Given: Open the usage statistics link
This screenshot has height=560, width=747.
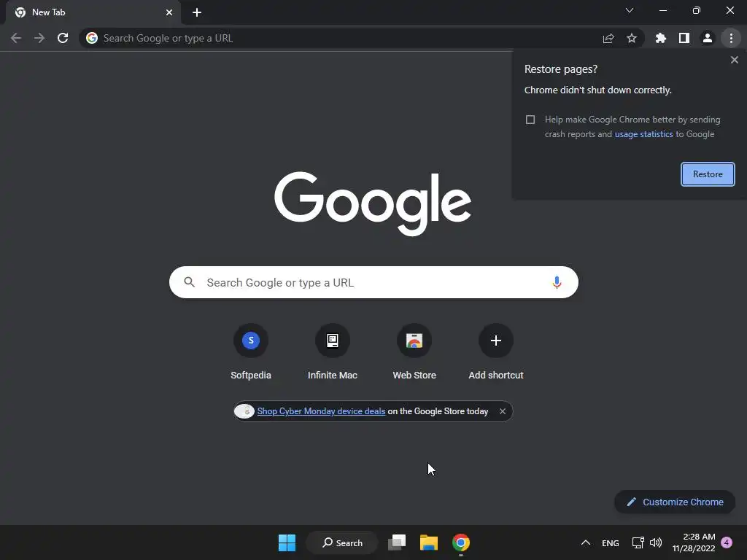Looking at the screenshot, I should point(643,134).
